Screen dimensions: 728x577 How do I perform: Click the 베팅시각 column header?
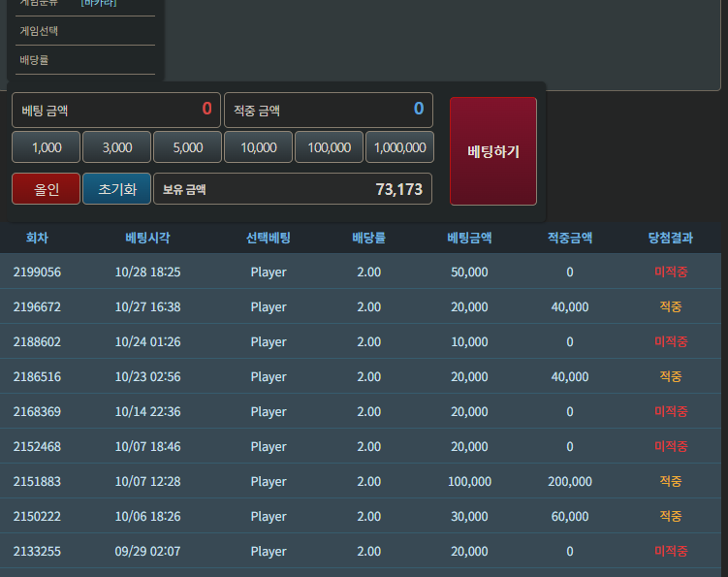click(x=147, y=238)
